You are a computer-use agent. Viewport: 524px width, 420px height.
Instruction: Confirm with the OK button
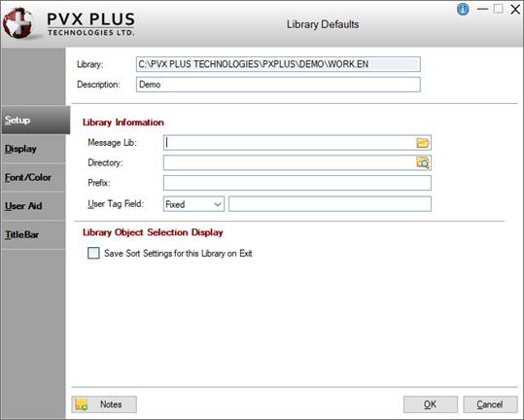pos(431,404)
